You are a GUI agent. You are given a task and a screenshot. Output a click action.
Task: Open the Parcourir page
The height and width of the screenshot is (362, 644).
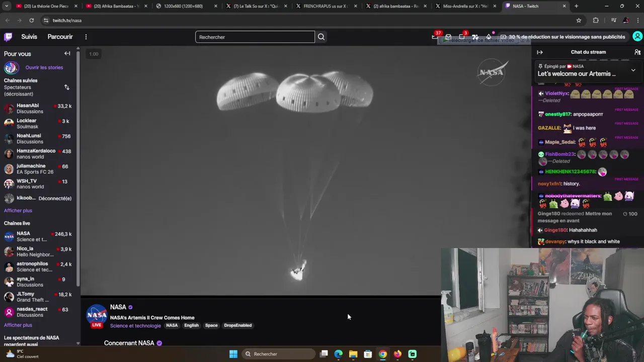[60, 37]
